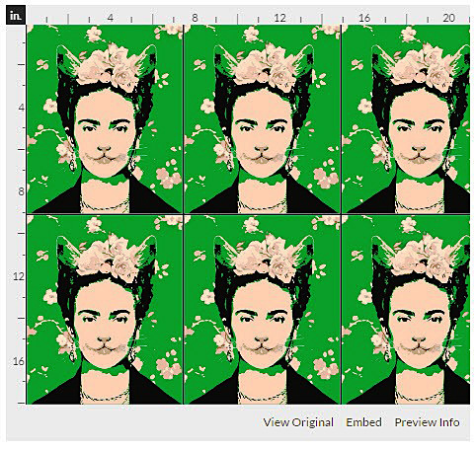This screenshot has height=449, width=476.
Task: Click the 20 mark on horizontal ruler
Action: tap(449, 18)
